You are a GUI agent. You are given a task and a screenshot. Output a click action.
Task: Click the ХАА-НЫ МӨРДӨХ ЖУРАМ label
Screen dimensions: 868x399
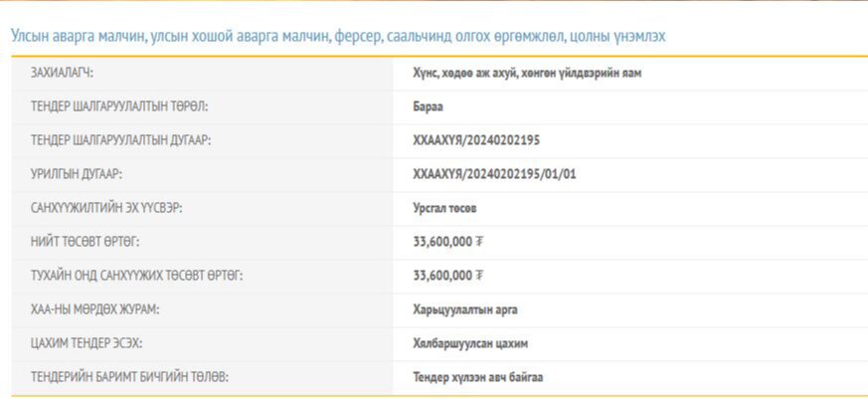tap(95, 309)
